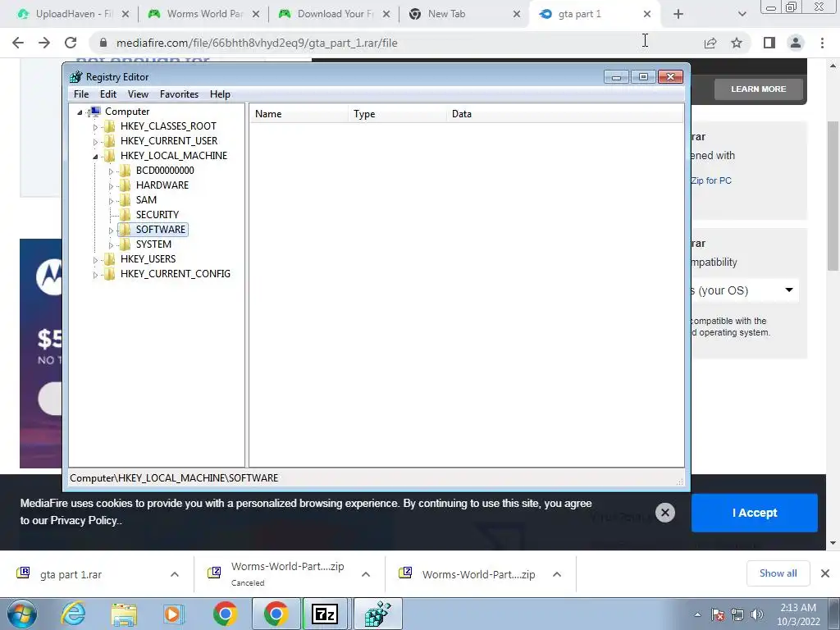Dismiss the cookie banner with X
This screenshot has height=630, width=840.
coord(664,513)
